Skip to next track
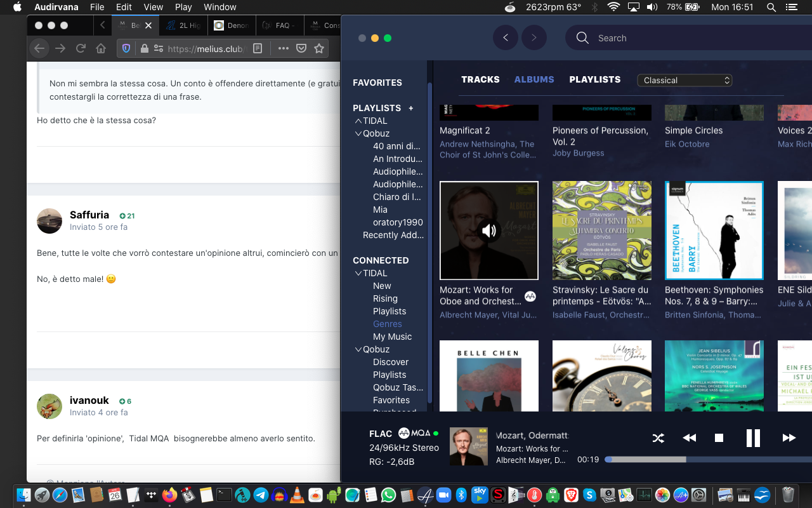The image size is (812, 508). (789, 438)
